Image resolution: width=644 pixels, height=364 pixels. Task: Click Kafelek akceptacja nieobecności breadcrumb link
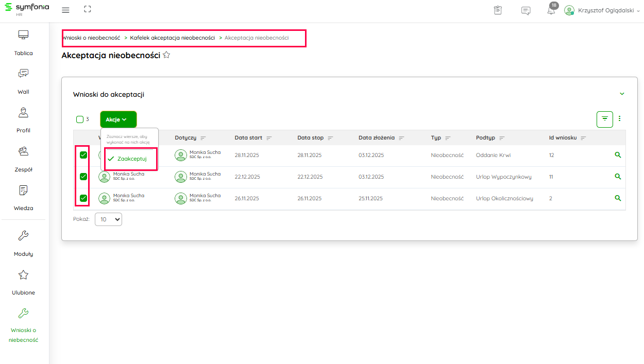pyautogui.click(x=172, y=38)
